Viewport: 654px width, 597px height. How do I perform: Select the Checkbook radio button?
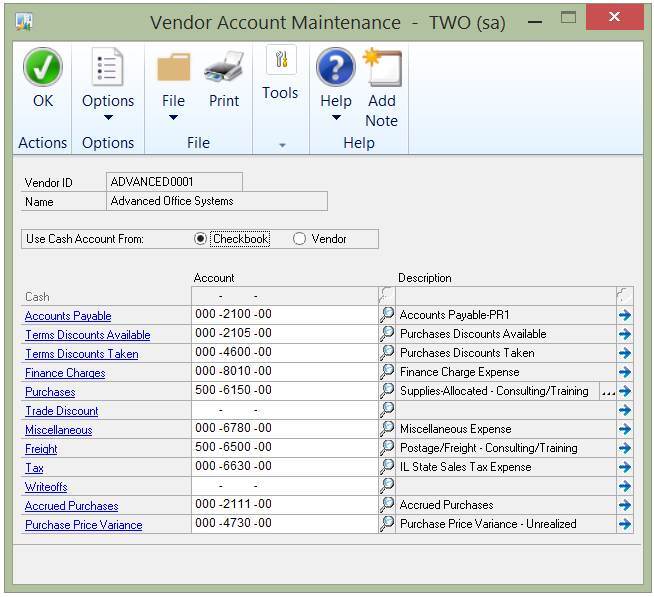201,239
